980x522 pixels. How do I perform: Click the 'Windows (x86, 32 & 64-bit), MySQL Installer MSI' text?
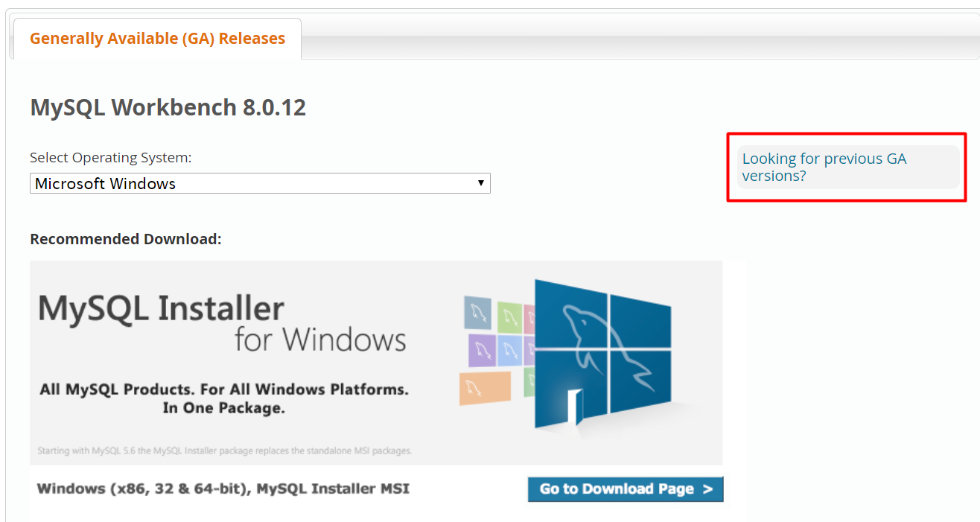click(x=223, y=489)
